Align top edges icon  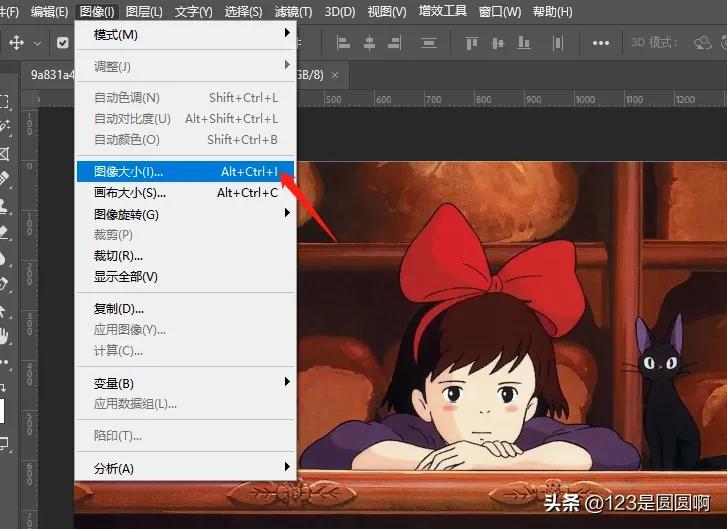[472, 43]
